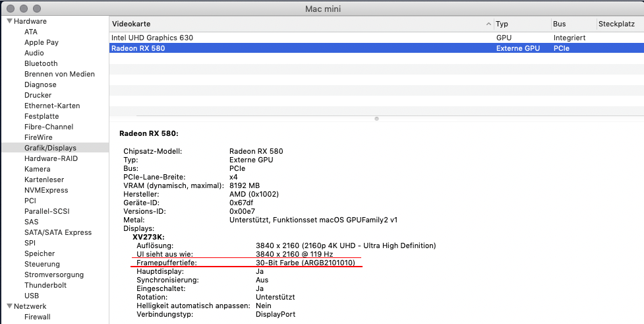Click the Hersteller value AMD (0x1002)
Image resolution: width=644 pixels, height=324 pixels.
point(254,194)
